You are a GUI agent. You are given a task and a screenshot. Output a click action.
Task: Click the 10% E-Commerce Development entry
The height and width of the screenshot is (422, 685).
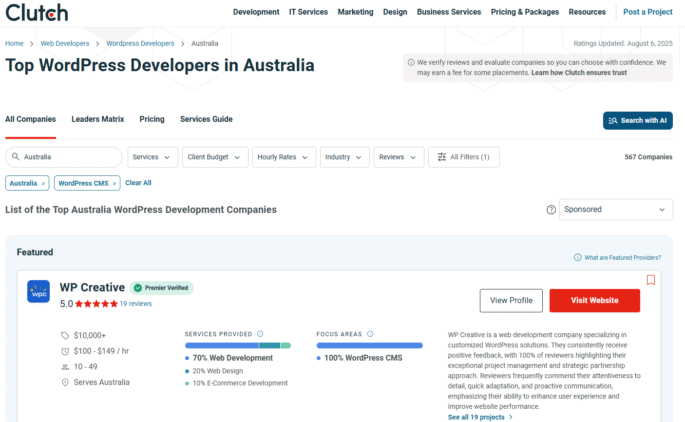(x=240, y=383)
